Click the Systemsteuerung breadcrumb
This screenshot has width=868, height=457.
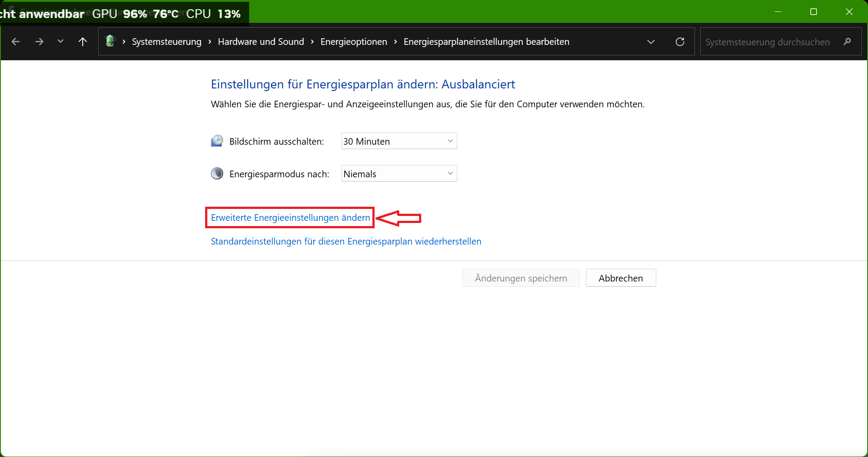(166, 42)
